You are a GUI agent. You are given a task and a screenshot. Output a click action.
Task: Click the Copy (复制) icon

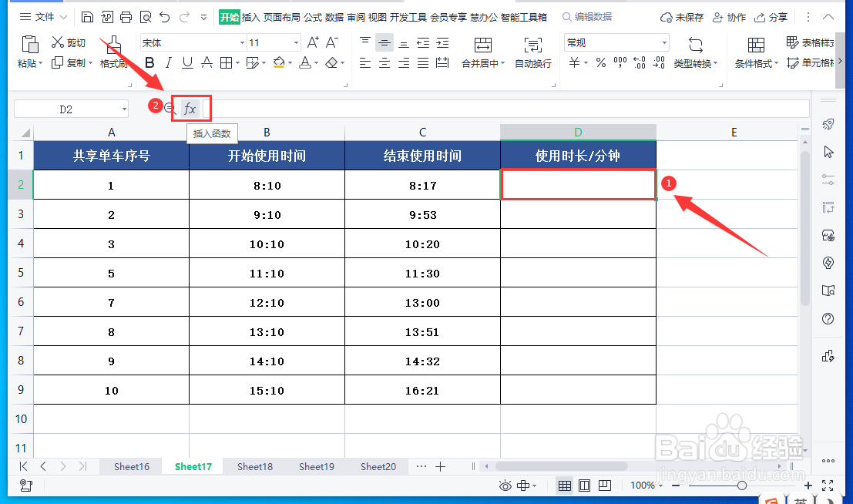(x=57, y=63)
